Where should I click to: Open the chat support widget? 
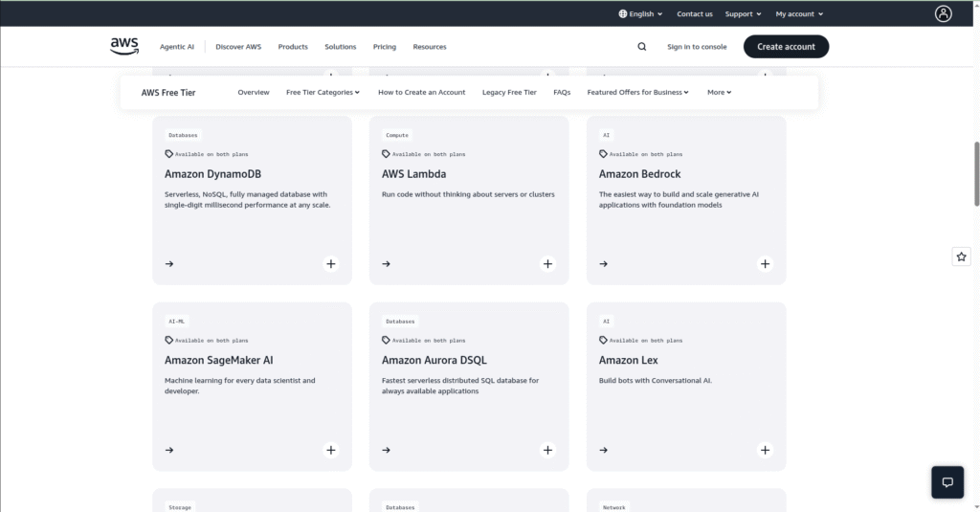(x=947, y=482)
